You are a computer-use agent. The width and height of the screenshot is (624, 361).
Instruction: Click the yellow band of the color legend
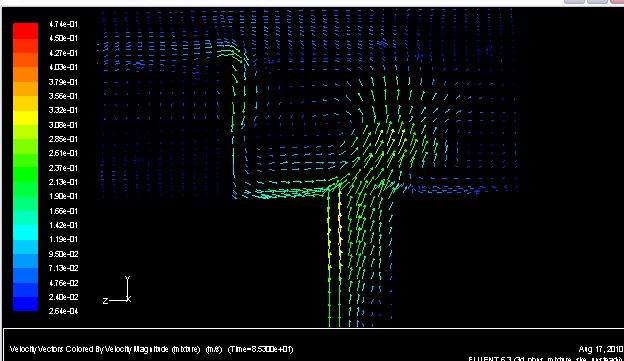[25, 118]
